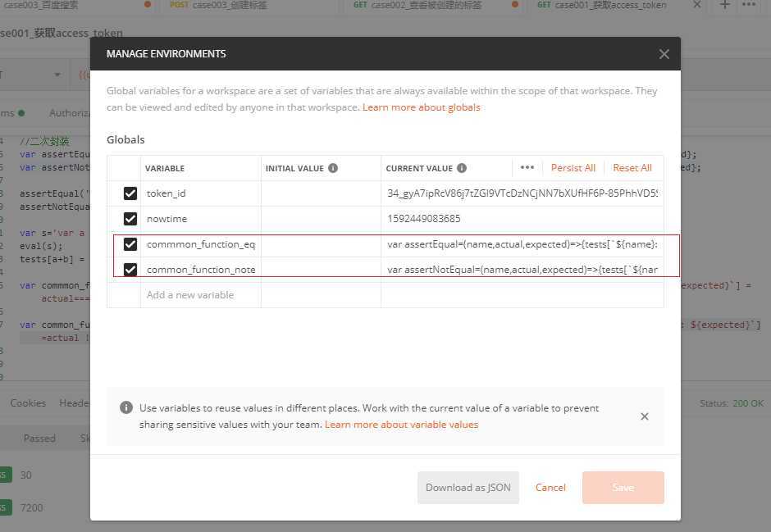Click the info icon beside INITIAL VALUE
Screen dimensions: 771x532
pos(333,168)
